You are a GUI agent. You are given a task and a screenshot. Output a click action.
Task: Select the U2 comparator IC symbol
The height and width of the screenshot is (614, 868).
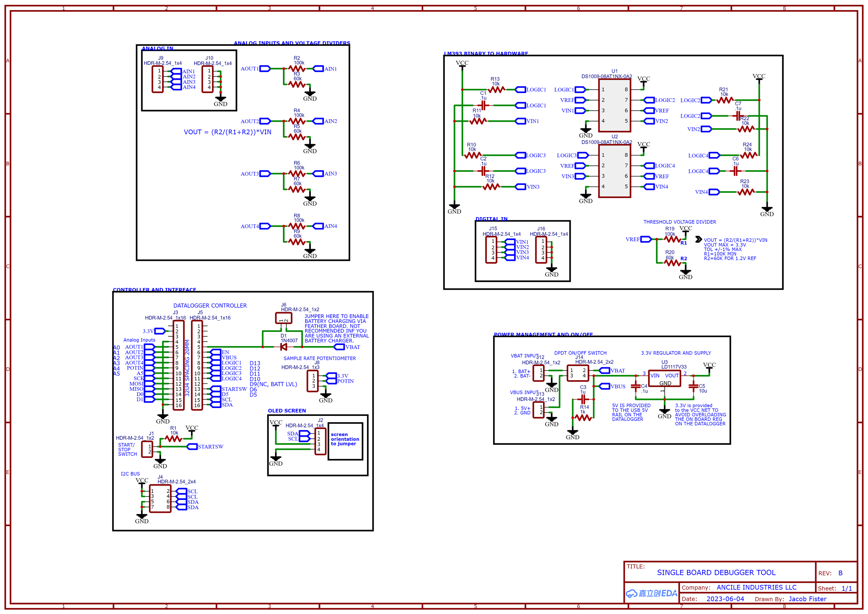pyautogui.click(x=614, y=171)
